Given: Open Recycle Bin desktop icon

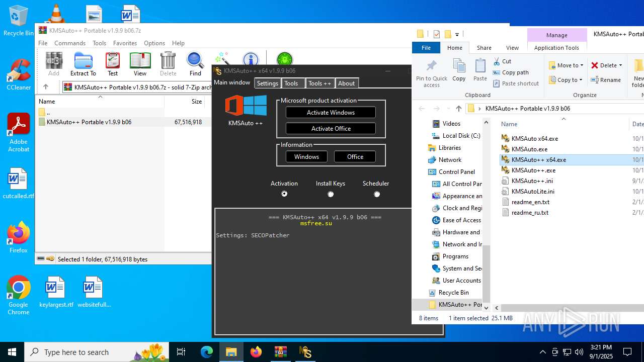Looking at the screenshot, I should coord(19,20).
